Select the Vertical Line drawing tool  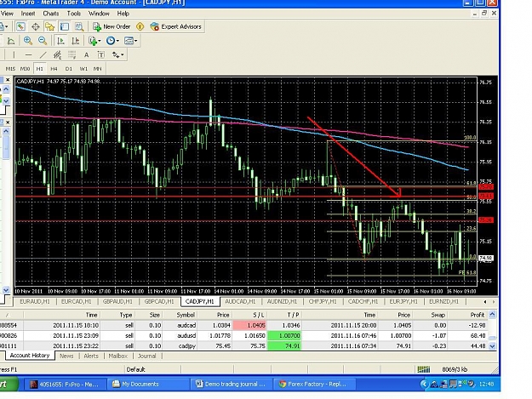tap(14, 55)
